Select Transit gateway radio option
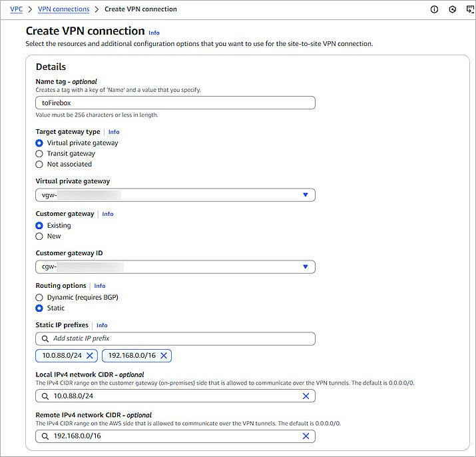476x457 pixels. (39, 154)
